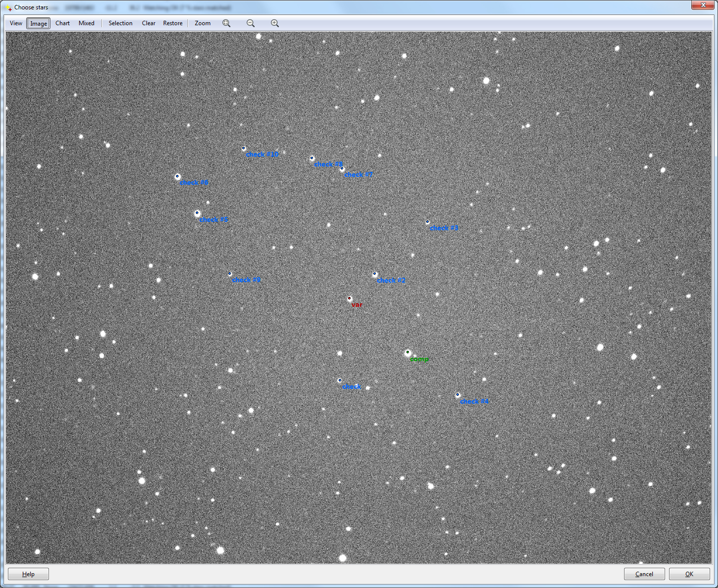Click the check #2 star marker
This screenshot has height=588, width=718.
click(374, 274)
